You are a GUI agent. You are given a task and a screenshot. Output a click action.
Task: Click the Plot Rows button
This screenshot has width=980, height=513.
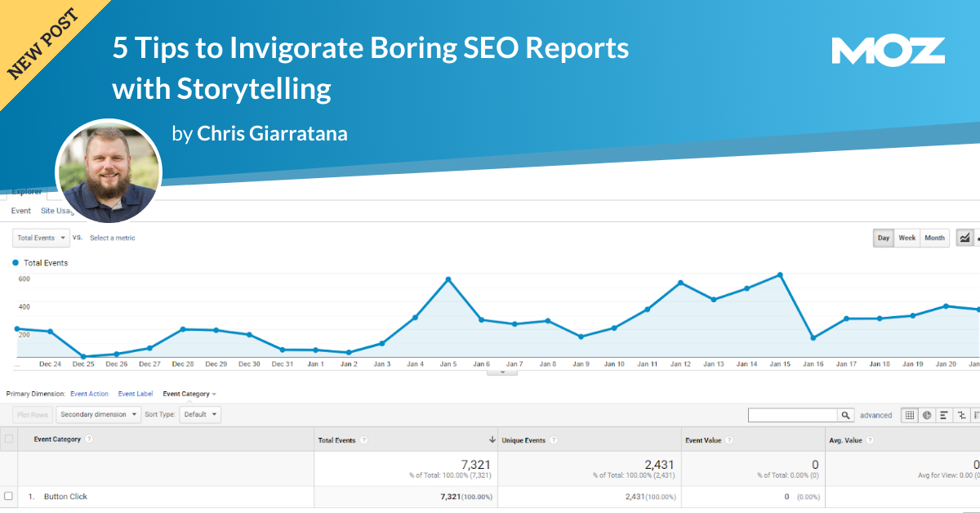pos(32,414)
